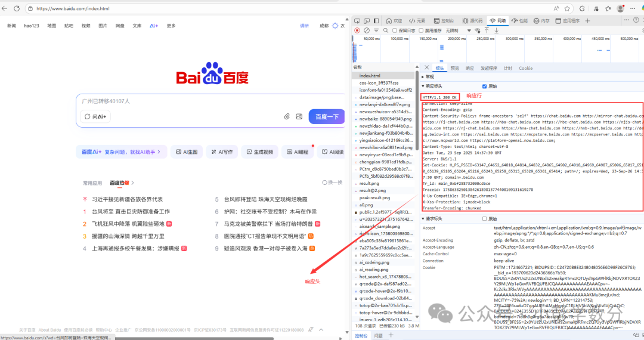Collapse Baidu footer with up chevron
644x340 pixels.
click(321, 330)
